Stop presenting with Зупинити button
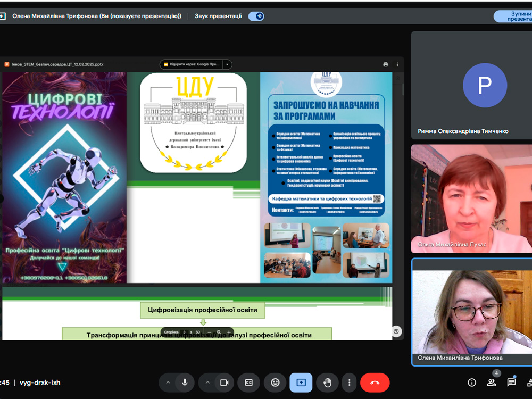Viewport: 532px width, 399px height. click(513, 16)
